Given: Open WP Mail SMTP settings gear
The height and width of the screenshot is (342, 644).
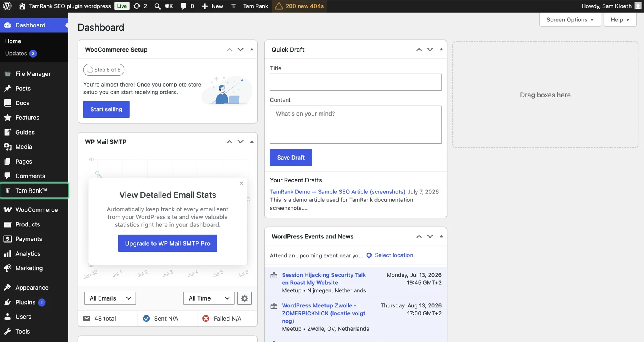Looking at the screenshot, I should tap(244, 298).
